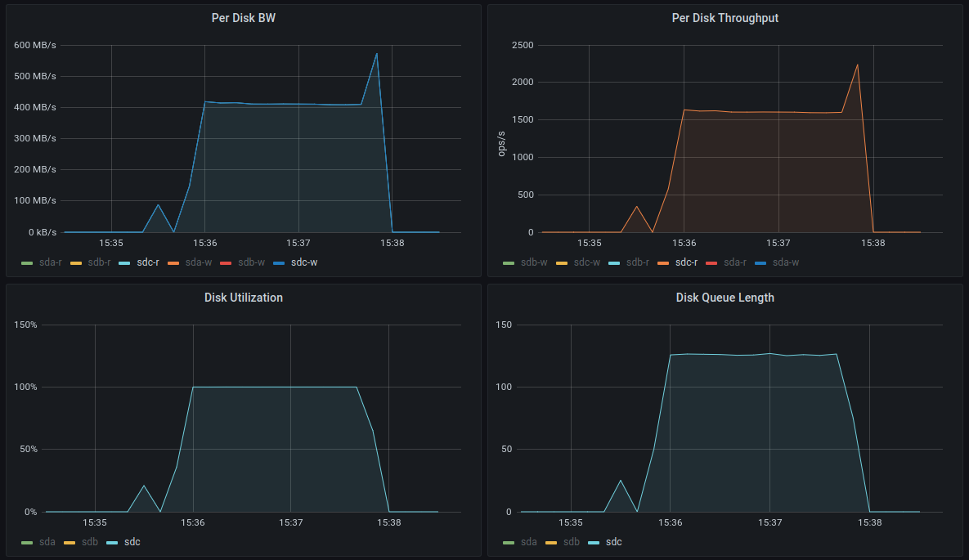Show sdb series in Disk Queue Length legend
The image size is (969, 560).
point(571,541)
